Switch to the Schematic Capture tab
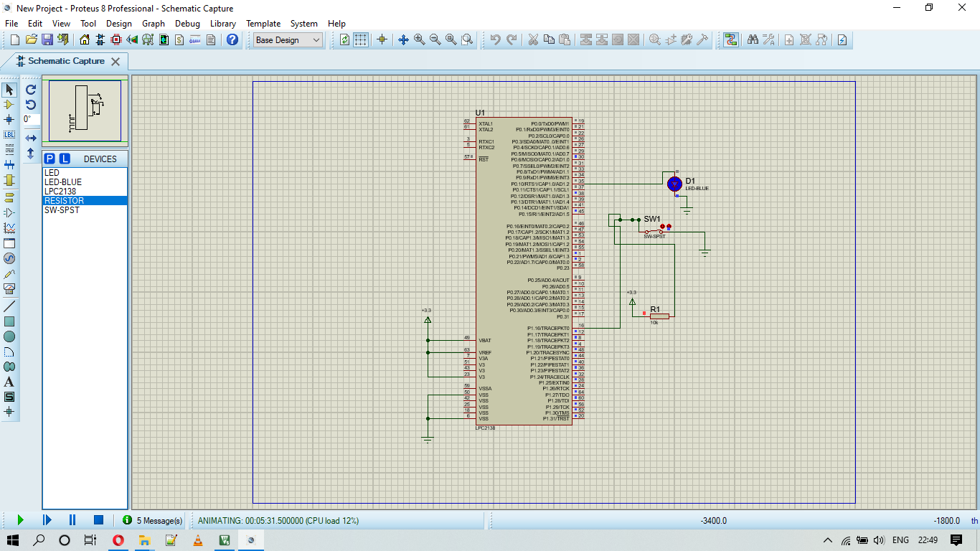This screenshot has width=980, height=551. [x=65, y=62]
